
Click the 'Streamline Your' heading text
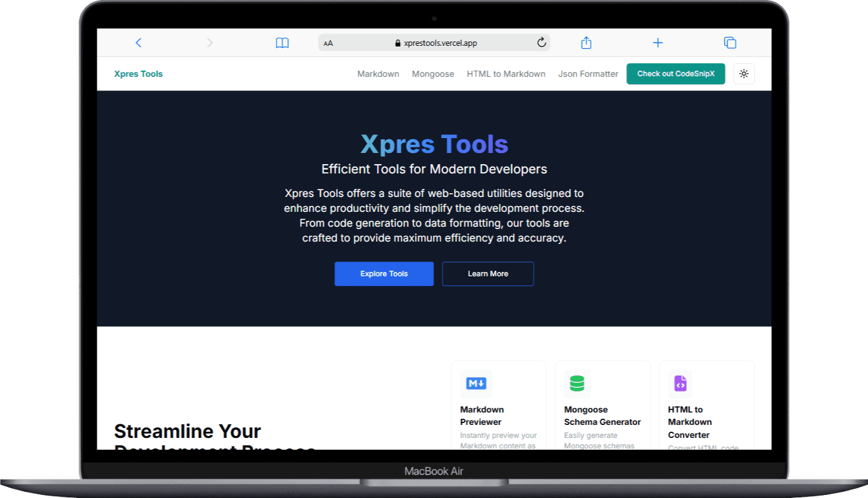(187, 431)
